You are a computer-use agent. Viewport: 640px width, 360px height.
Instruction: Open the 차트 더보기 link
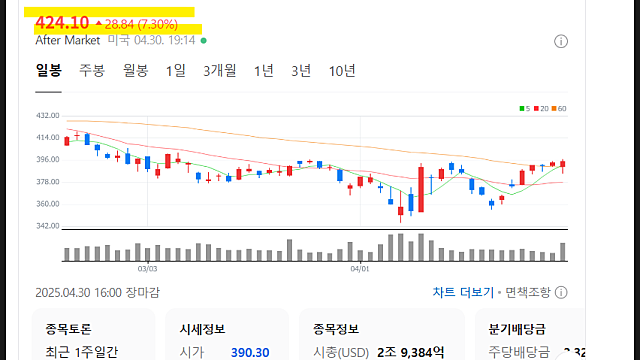[x=463, y=292]
